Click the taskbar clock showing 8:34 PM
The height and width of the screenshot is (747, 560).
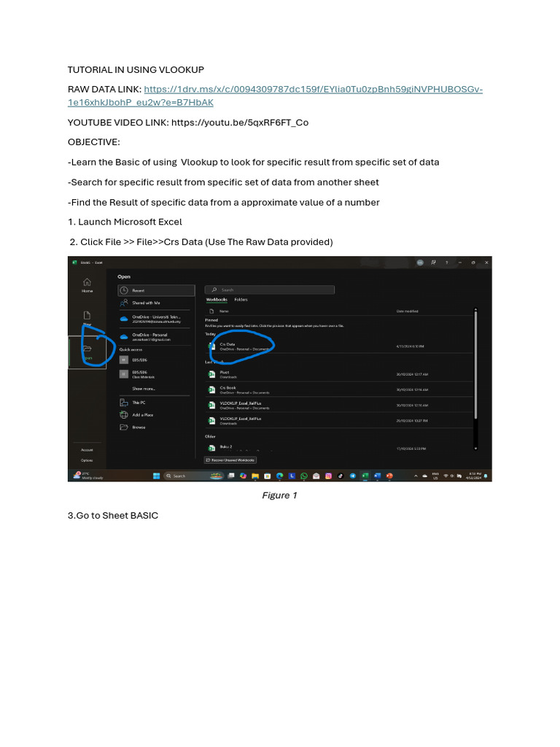[473, 476]
